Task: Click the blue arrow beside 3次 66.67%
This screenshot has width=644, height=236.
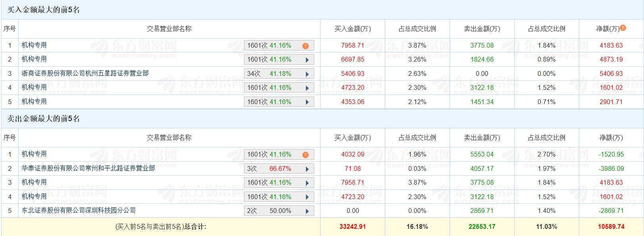Action: click(307, 169)
